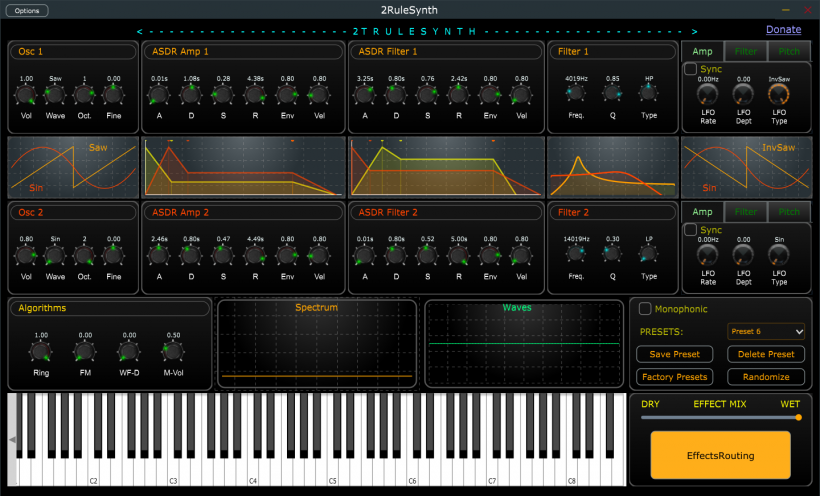Click the Filter 2 Type knob
820x496 pixels.
click(x=650, y=254)
